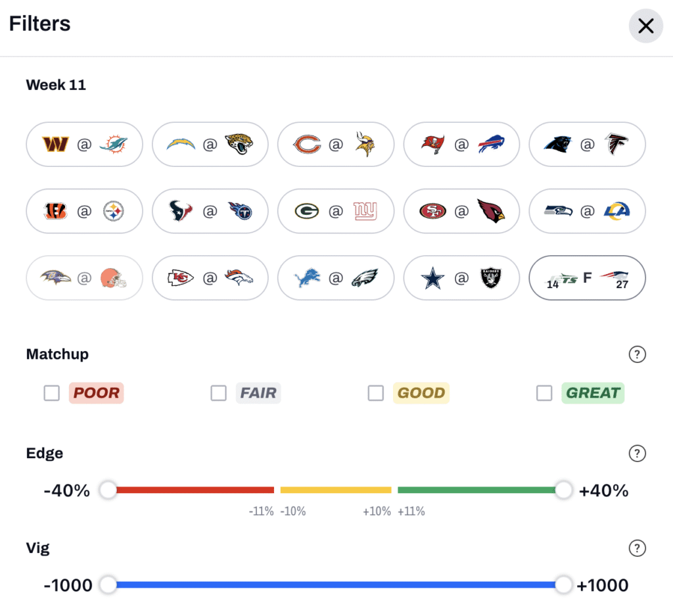
Task: Pick the Cowboys at Raiders game
Action: (x=461, y=278)
